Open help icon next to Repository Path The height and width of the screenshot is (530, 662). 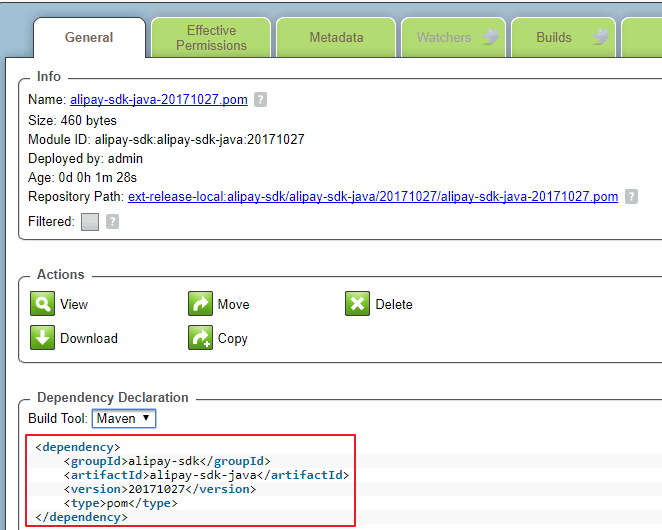pos(631,196)
